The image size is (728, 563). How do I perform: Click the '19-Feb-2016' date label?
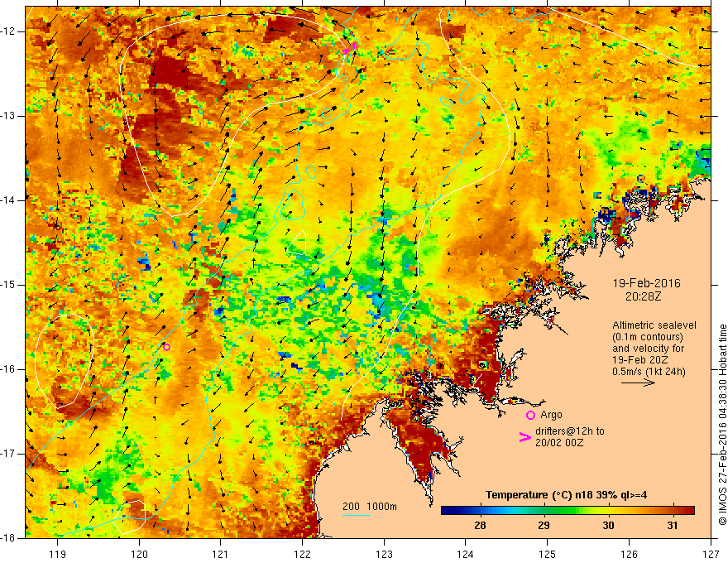point(646,283)
